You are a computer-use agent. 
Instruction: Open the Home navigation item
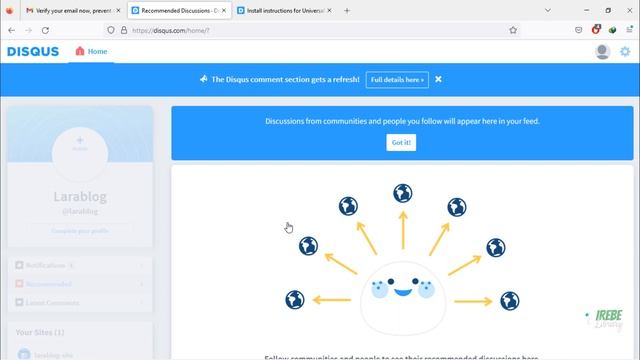[91, 51]
